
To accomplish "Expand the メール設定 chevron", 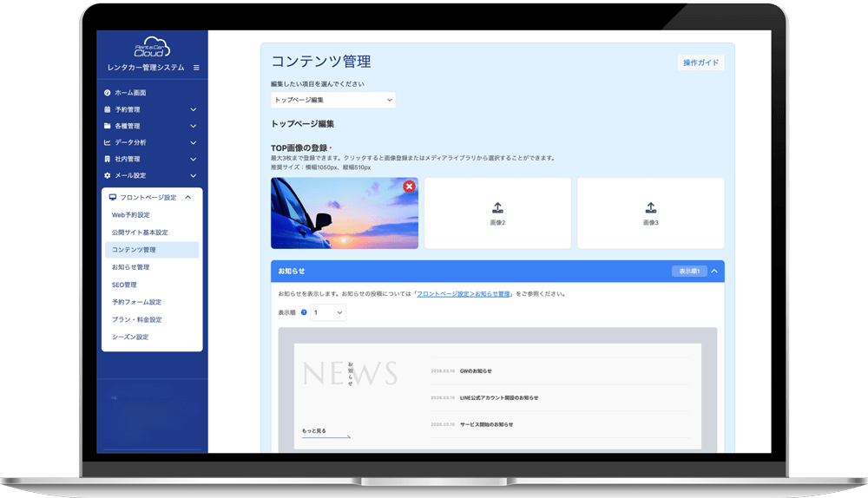I will coord(194,175).
